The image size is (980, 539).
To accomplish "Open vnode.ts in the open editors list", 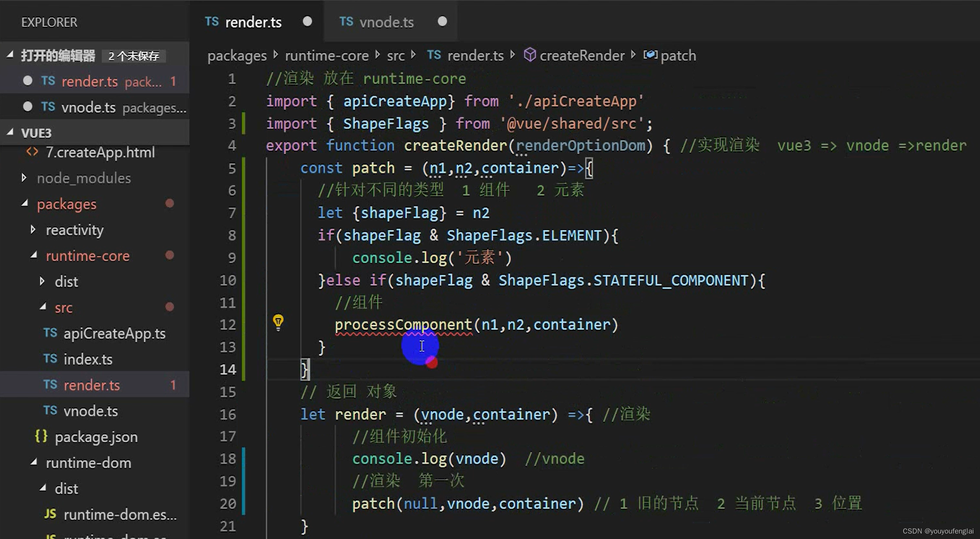I will [x=95, y=107].
